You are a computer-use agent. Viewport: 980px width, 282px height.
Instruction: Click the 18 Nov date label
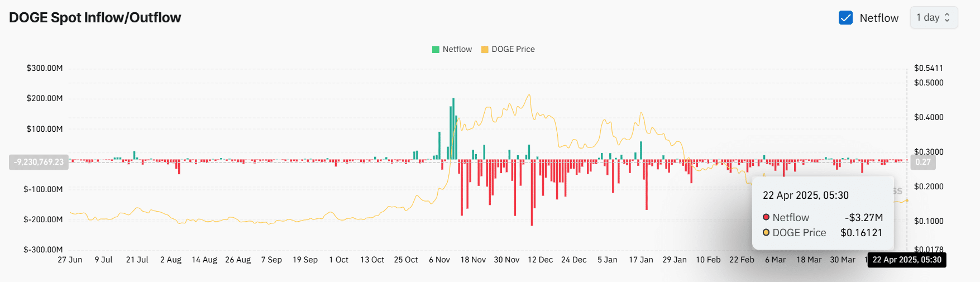(x=473, y=260)
